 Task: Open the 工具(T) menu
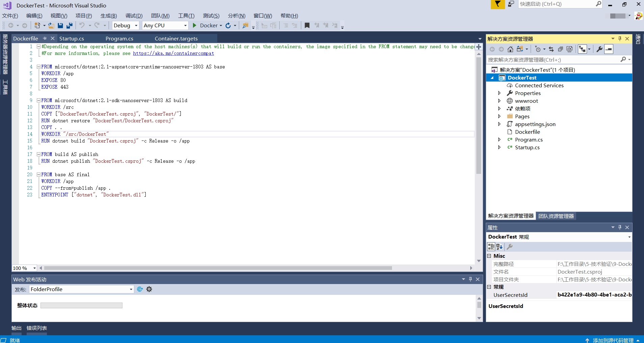pos(186,16)
